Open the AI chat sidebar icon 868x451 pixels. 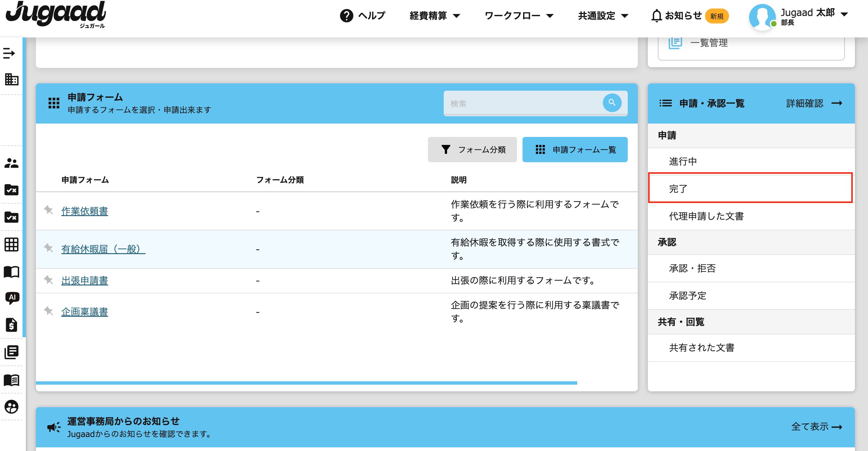(12, 298)
